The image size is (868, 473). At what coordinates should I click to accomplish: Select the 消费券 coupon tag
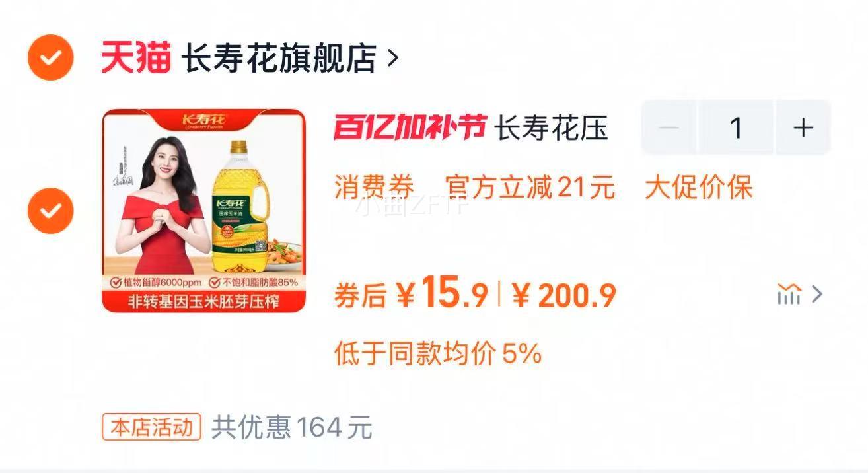pos(374,188)
